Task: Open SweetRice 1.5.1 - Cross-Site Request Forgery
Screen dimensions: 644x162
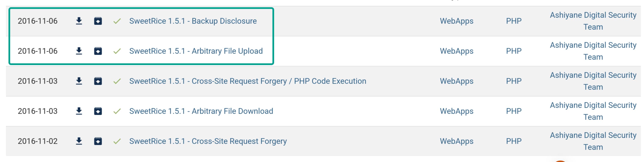Action: [x=208, y=141]
